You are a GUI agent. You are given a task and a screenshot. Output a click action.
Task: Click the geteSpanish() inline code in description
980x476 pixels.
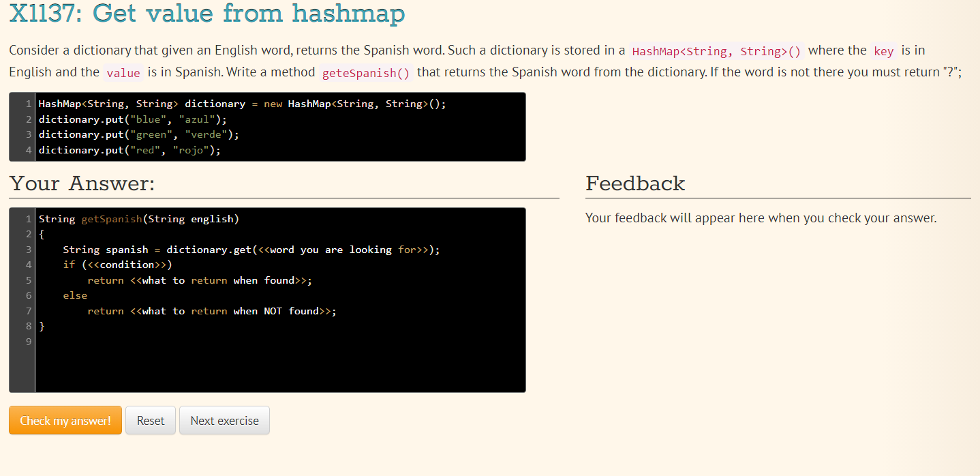[x=365, y=73]
